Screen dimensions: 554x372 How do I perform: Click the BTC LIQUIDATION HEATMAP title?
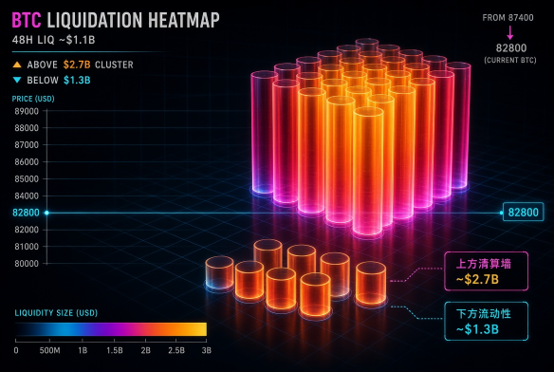coord(116,20)
